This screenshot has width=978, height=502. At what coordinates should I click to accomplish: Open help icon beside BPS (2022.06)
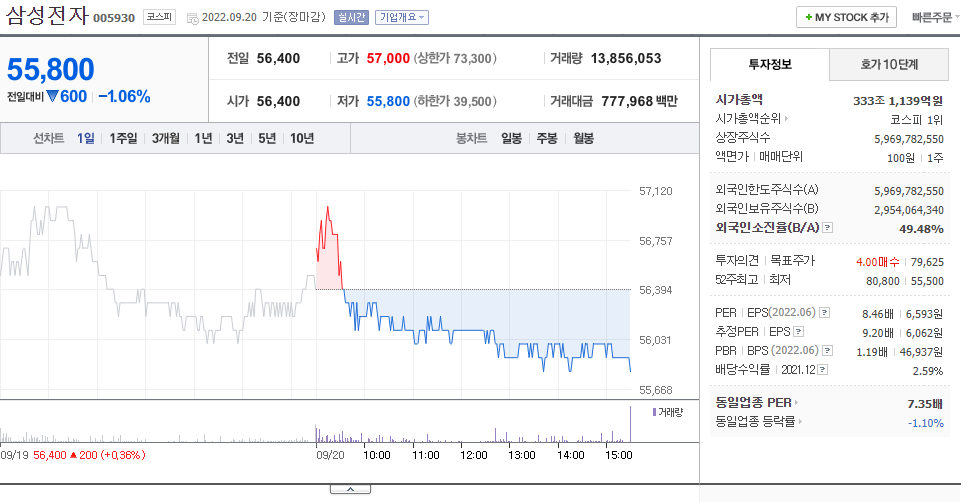click(827, 351)
